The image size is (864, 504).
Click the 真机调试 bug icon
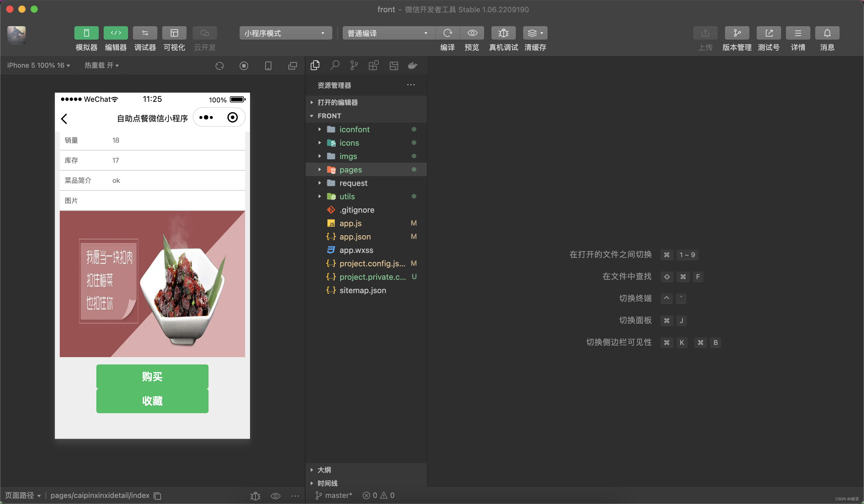(503, 33)
